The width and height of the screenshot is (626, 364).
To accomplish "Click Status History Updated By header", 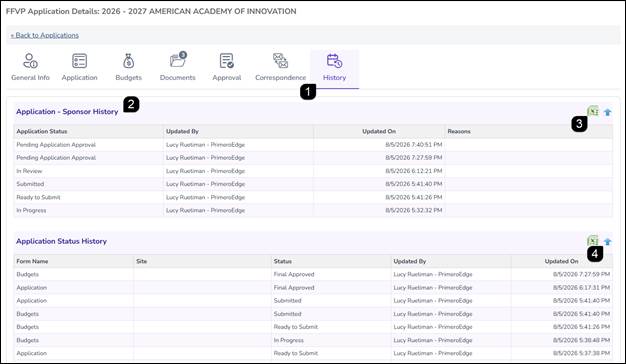I will pyautogui.click(x=410, y=261).
